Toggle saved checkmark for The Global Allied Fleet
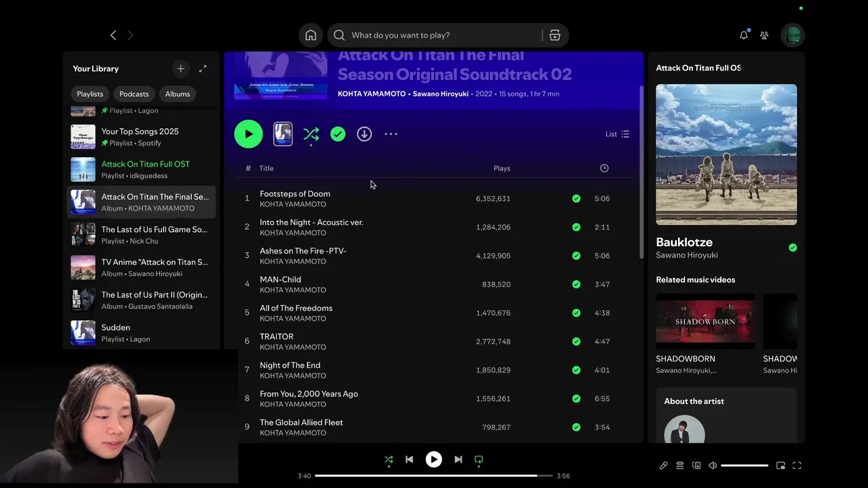The width and height of the screenshot is (868, 488). click(576, 427)
